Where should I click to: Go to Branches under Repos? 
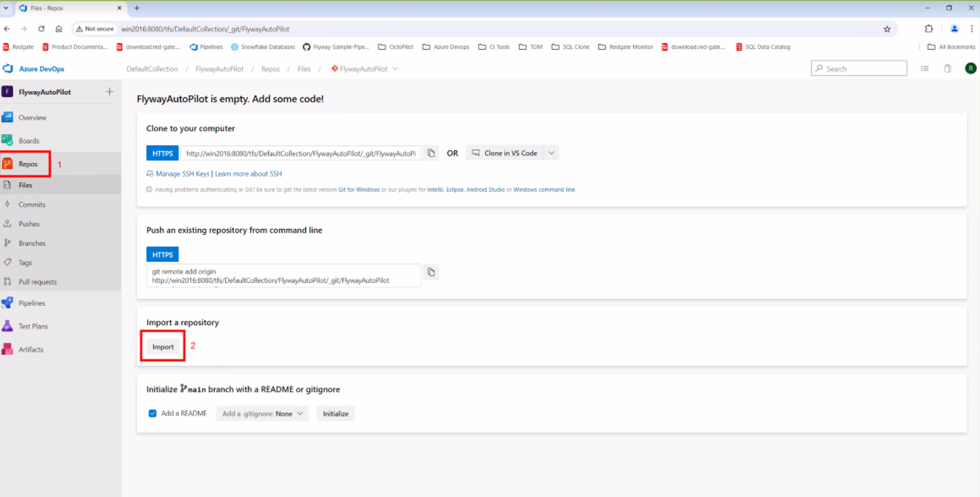[x=32, y=243]
